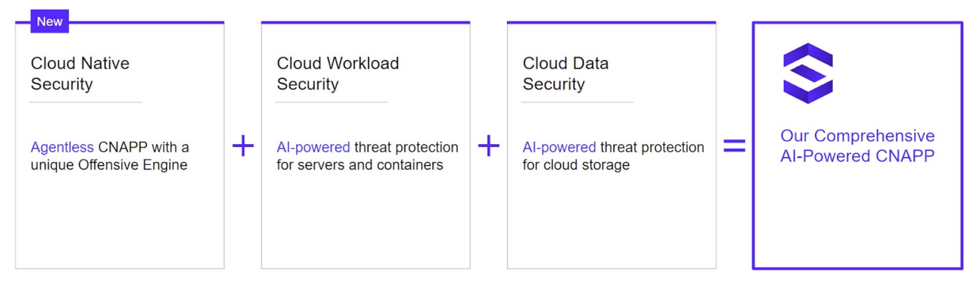Click divider line under Cloud Native Security
This screenshot has height=287, width=980.
pos(85,102)
